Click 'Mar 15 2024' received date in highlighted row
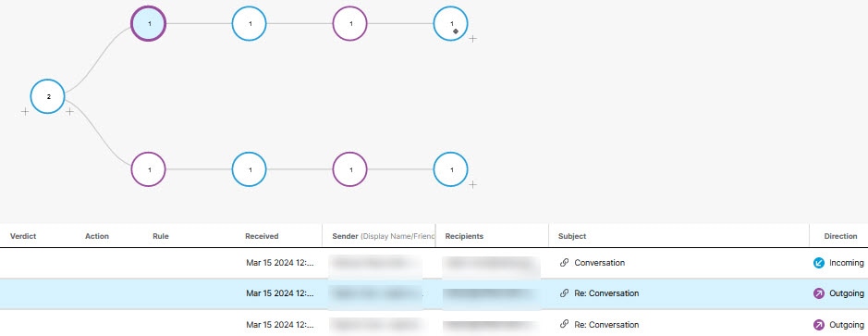 click(279, 293)
